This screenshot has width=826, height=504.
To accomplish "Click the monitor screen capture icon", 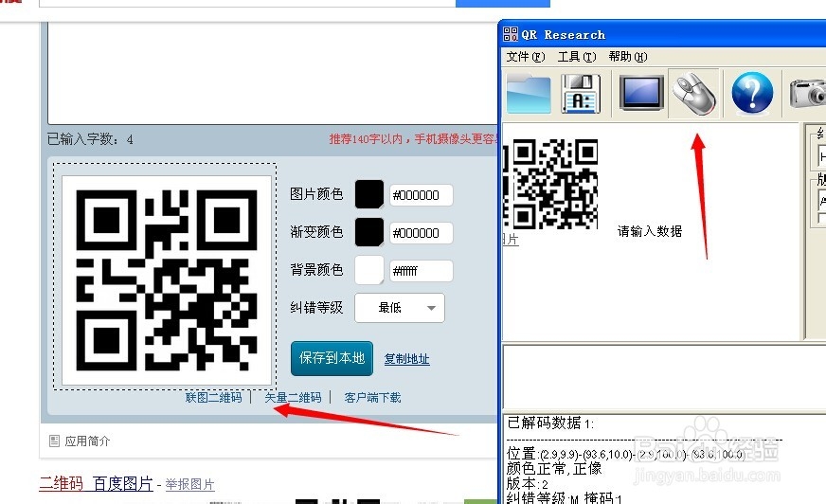I will (x=641, y=93).
